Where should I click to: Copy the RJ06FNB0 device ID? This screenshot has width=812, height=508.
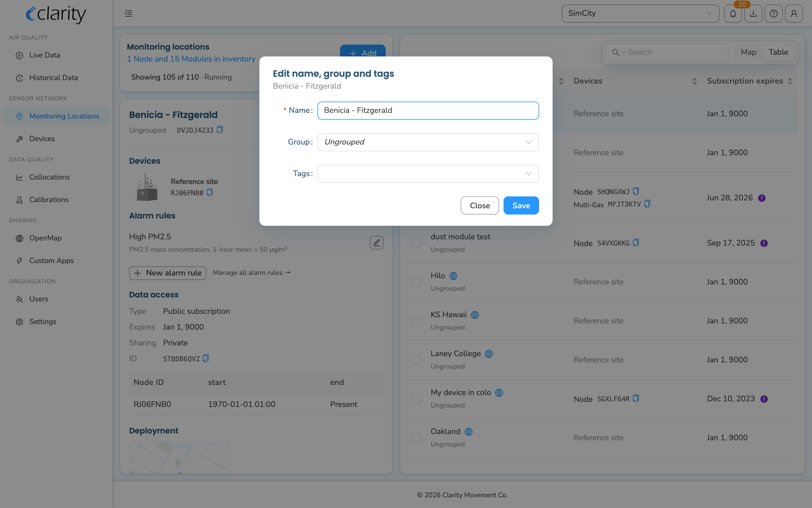tap(210, 192)
